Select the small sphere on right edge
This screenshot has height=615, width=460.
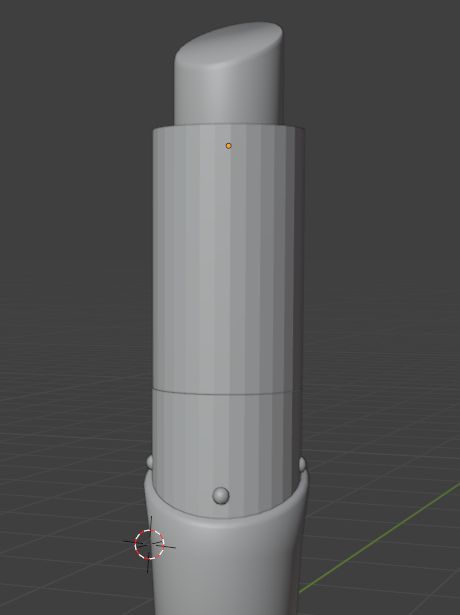[303, 465]
